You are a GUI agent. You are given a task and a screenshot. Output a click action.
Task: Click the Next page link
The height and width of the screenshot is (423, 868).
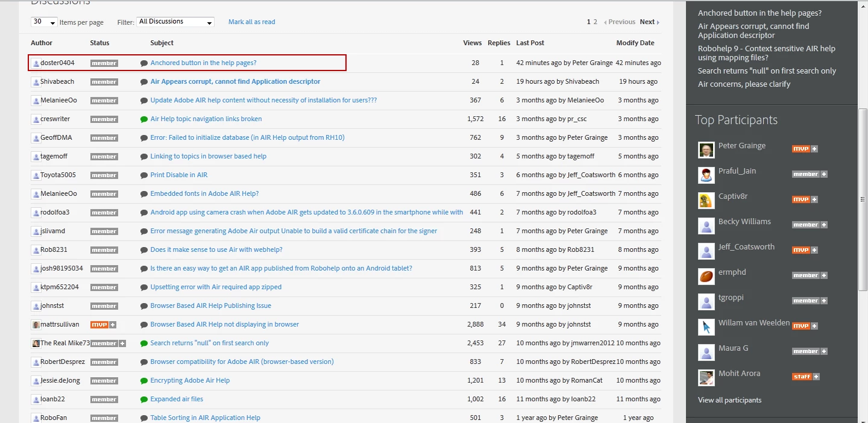point(649,22)
